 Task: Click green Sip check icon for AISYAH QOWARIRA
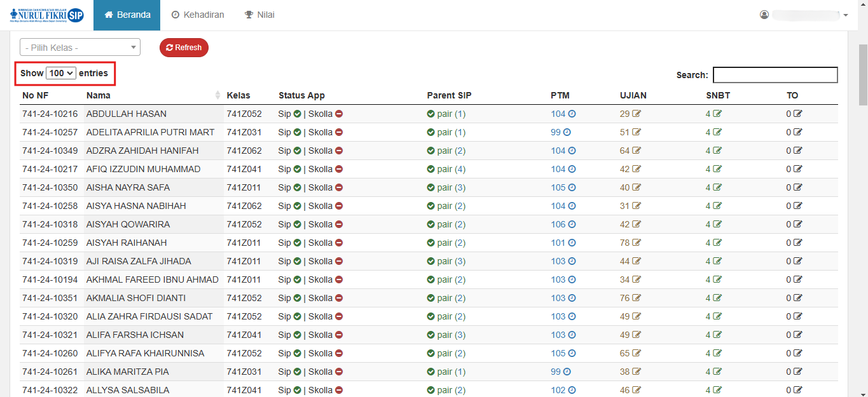pos(297,225)
